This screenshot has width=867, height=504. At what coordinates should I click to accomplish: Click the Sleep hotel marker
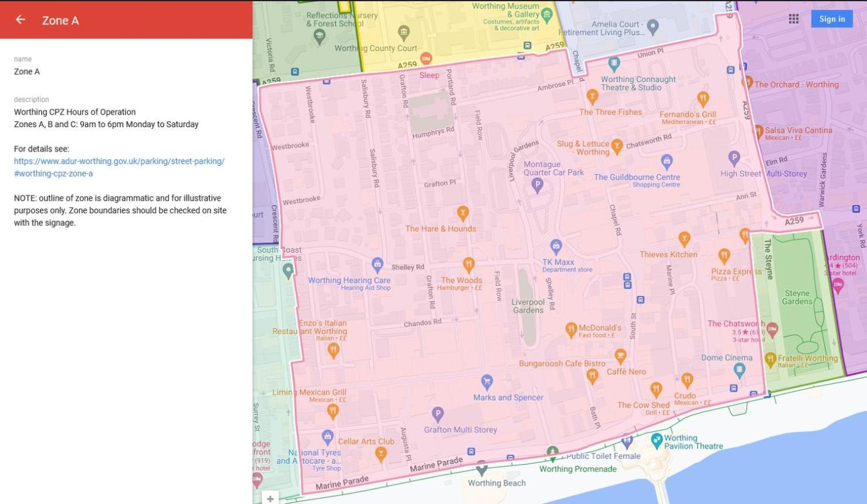click(x=426, y=59)
